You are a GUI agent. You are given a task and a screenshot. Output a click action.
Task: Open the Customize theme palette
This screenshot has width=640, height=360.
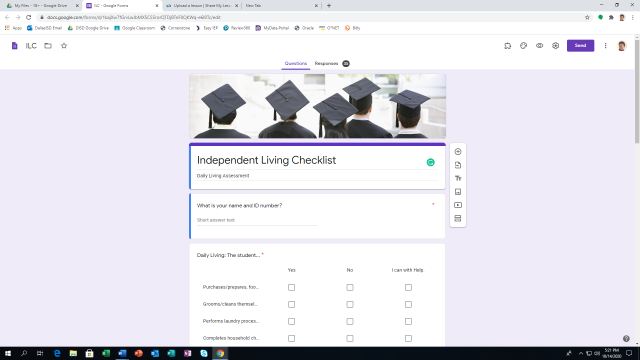(x=523, y=46)
